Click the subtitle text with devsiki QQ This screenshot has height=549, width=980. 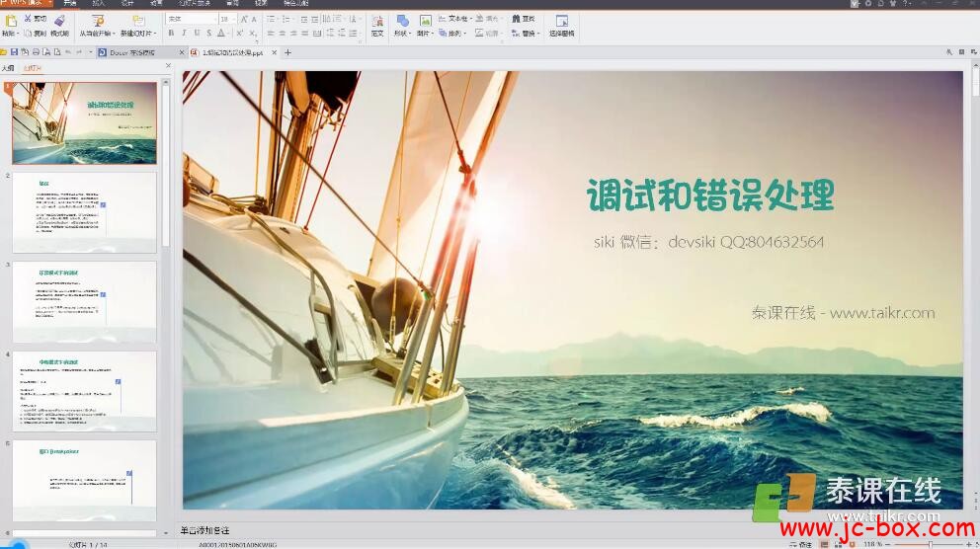click(x=708, y=242)
